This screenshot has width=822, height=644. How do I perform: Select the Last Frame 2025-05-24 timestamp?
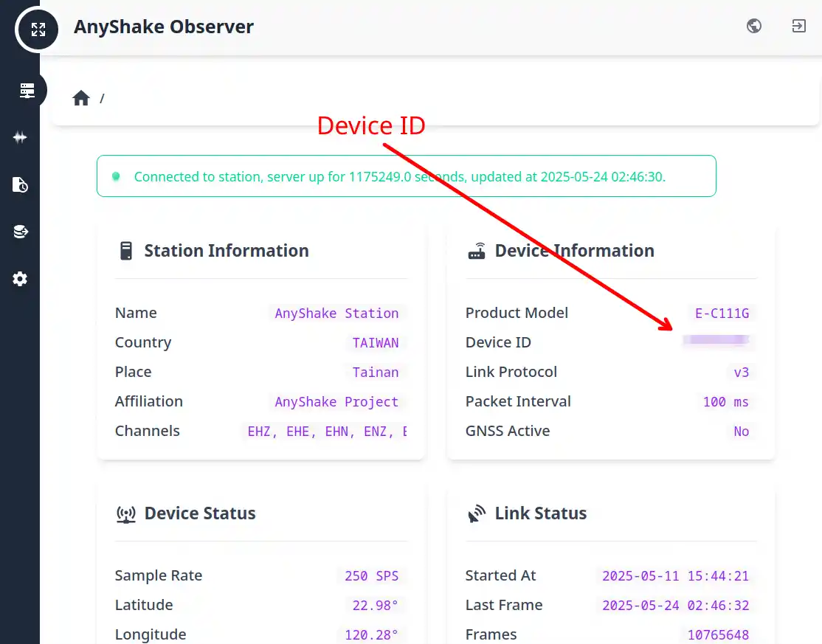pyautogui.click(x=675, y=605)
